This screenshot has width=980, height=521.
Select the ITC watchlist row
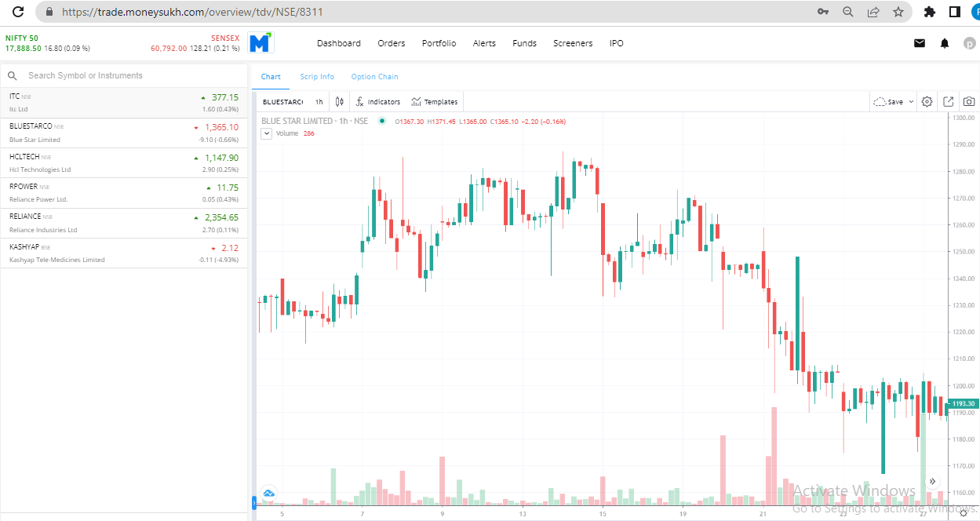pyautogui.click(x=123, y=103)
